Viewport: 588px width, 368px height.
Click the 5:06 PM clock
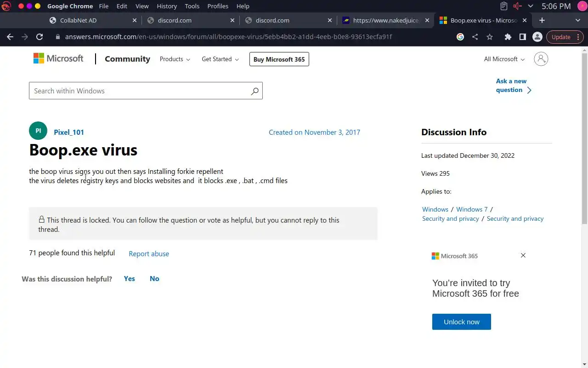pos(556,6)
